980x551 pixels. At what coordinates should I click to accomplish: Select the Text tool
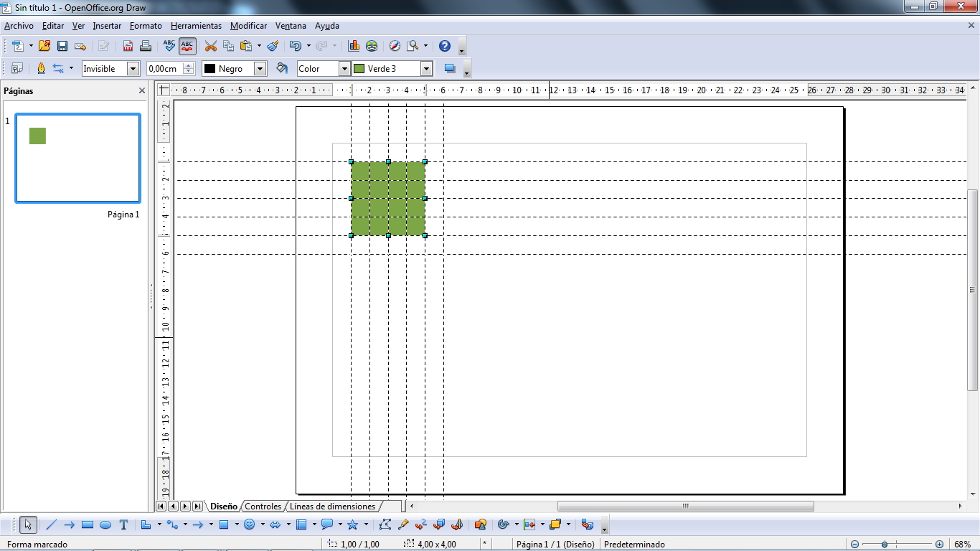point(123,524)
